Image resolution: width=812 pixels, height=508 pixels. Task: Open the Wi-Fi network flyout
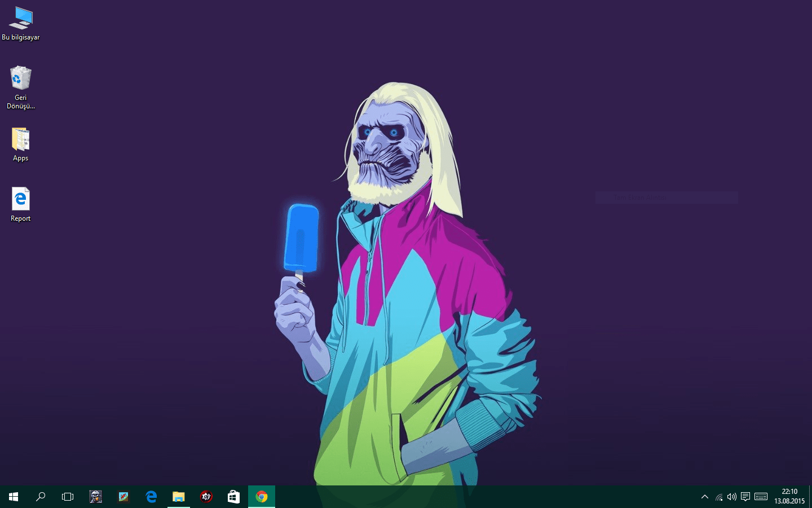click(x=719, y=497)
